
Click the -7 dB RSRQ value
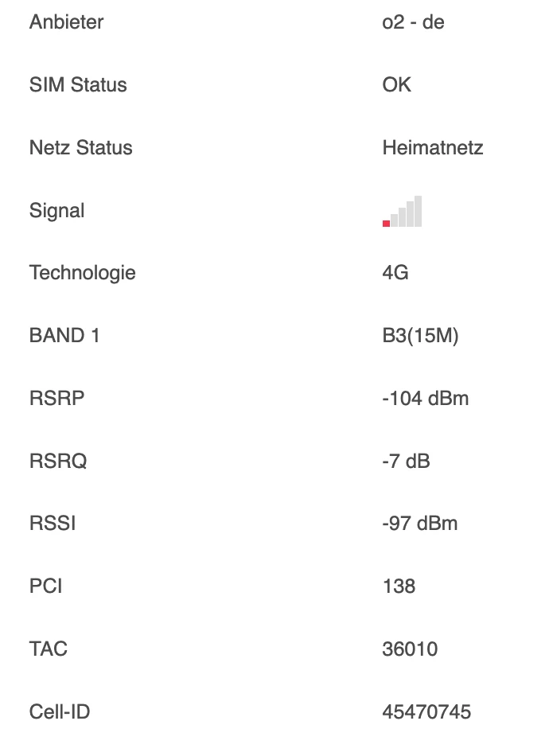coord(406,462)
